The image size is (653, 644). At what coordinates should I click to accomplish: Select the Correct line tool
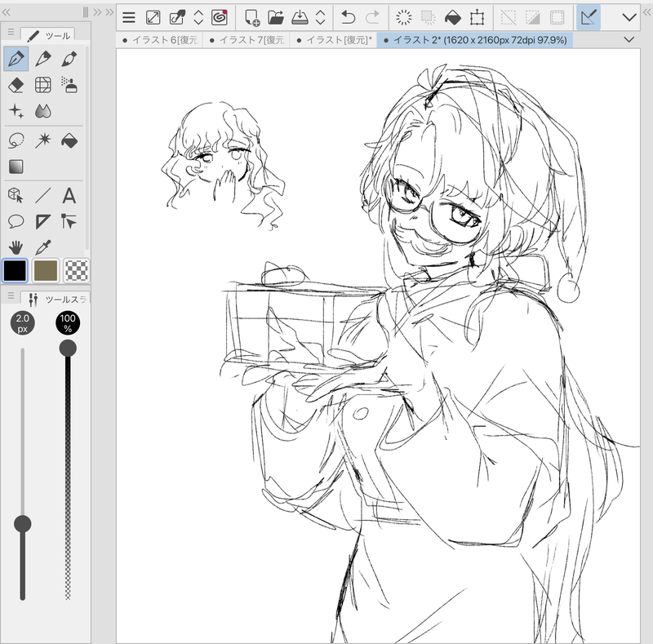[69, 222]
